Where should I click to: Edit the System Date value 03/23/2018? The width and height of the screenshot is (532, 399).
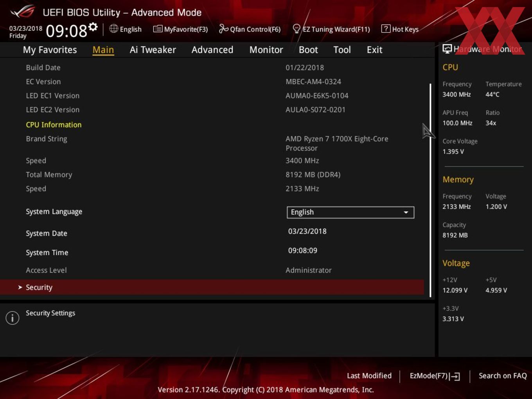click(307, 231)
